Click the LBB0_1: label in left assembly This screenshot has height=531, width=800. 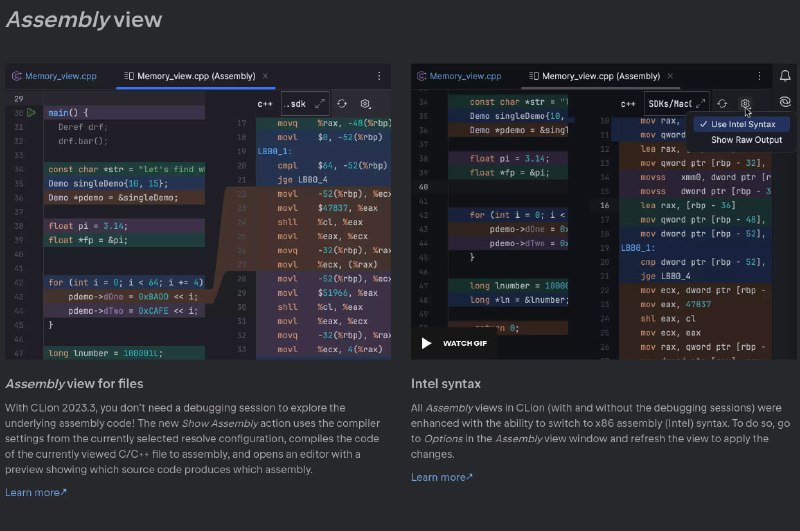274,151
